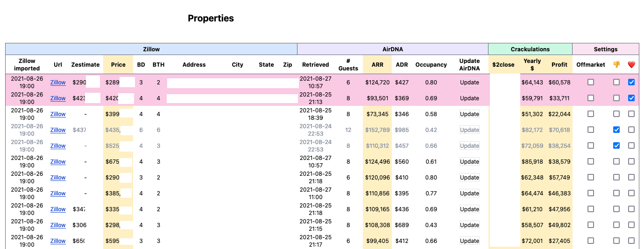Click the Occupancy column header
Screen dimensions: 644x249
pyautogui.click(x=431, y=65)
